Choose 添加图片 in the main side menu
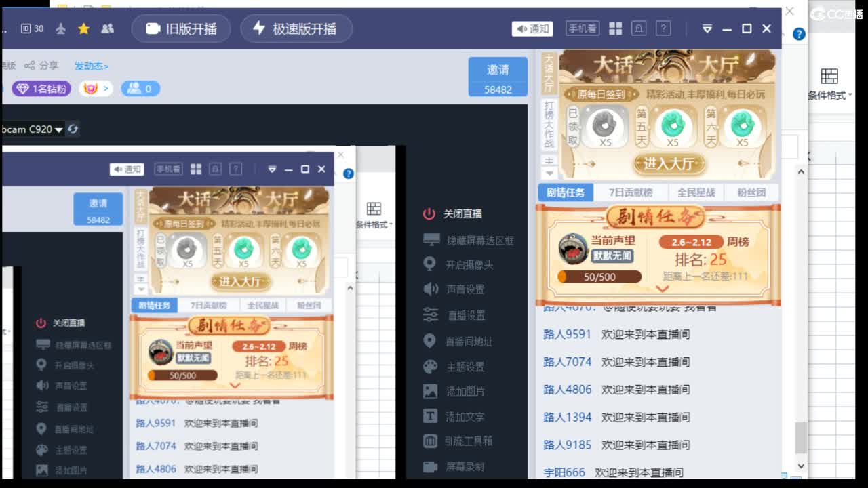The width and height of the screenshot is (868, 488). pos(454,391)
